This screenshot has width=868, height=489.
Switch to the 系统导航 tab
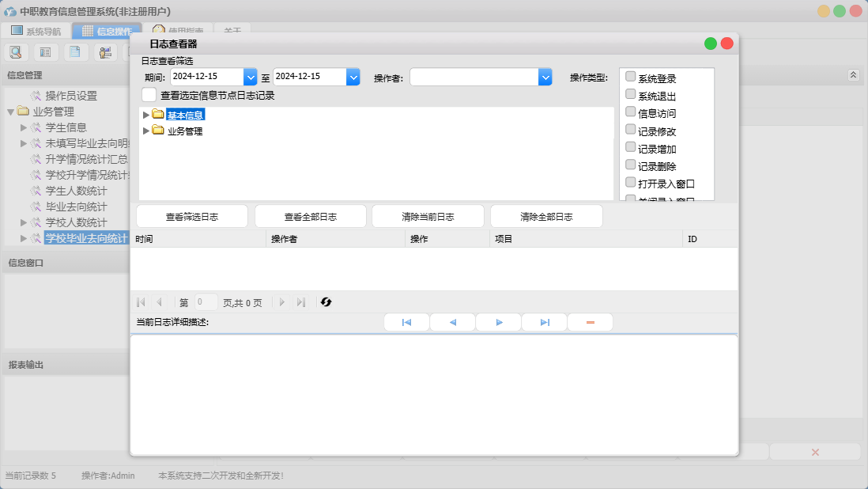click(36, 32)
